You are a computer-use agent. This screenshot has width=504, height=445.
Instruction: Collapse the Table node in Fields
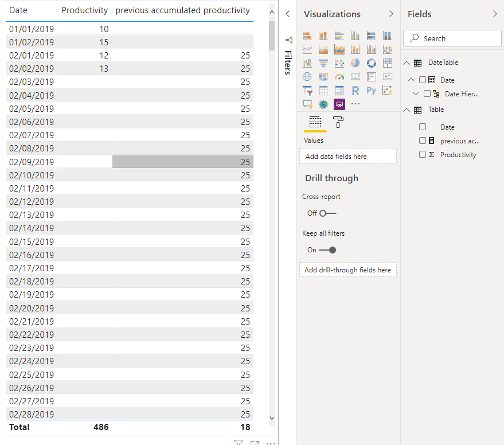(407, 110)
